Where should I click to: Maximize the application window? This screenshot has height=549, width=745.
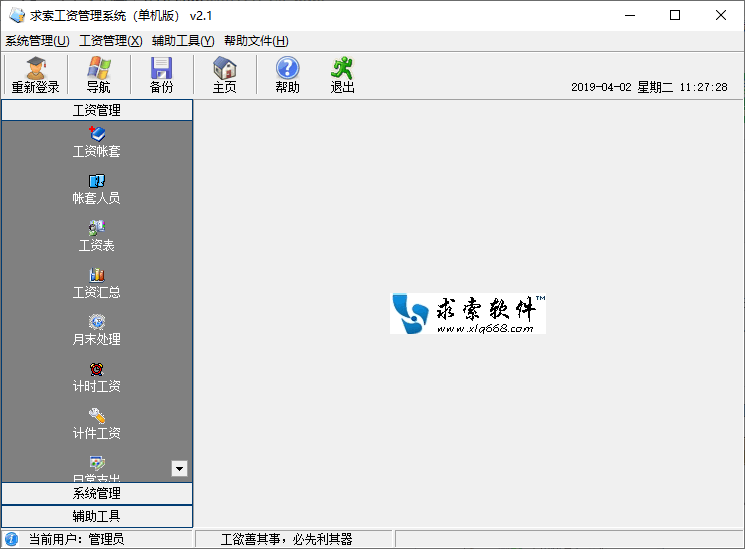pos(675,15)
